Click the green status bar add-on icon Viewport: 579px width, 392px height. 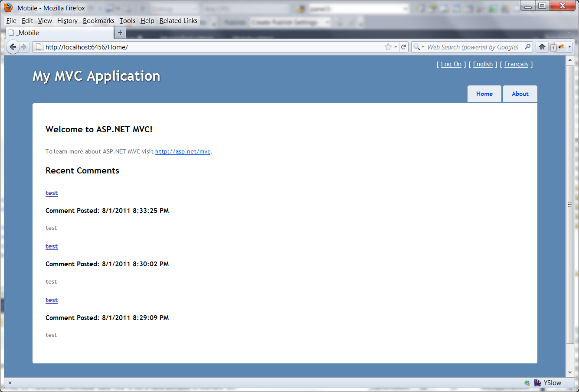click(527, 383)
